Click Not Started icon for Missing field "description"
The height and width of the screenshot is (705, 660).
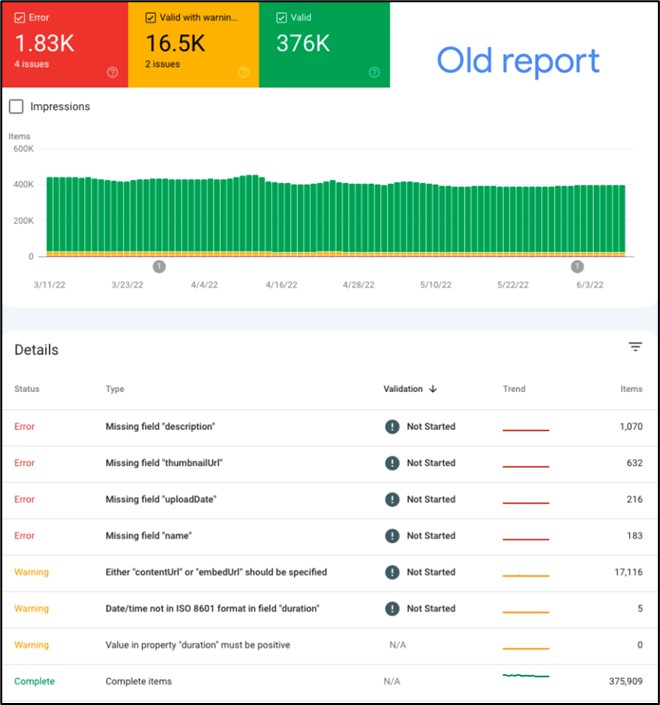392,426
